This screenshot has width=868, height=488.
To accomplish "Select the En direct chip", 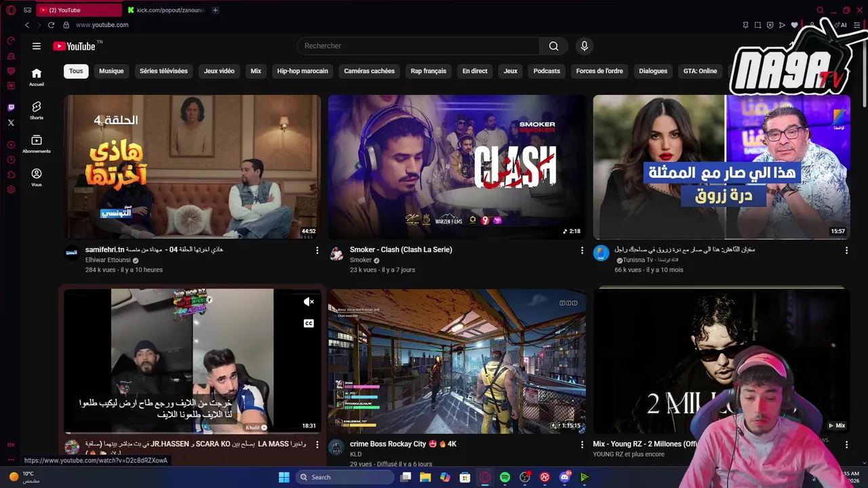I will 475,71.
